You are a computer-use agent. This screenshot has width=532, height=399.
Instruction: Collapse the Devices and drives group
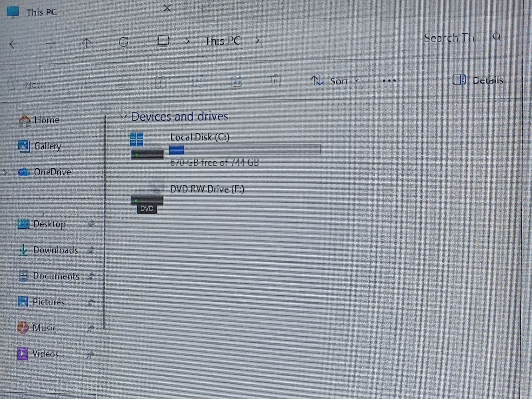pos(123,116)
